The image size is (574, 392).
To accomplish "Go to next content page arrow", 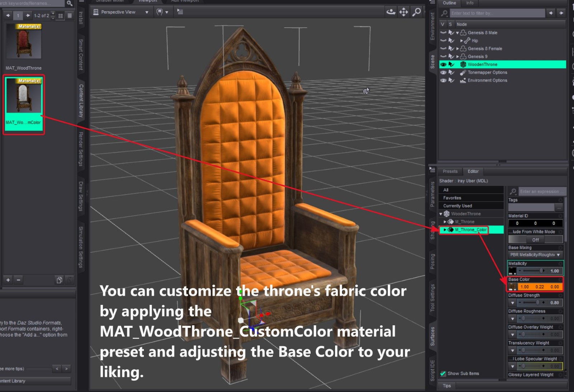I will click(28, 15).
